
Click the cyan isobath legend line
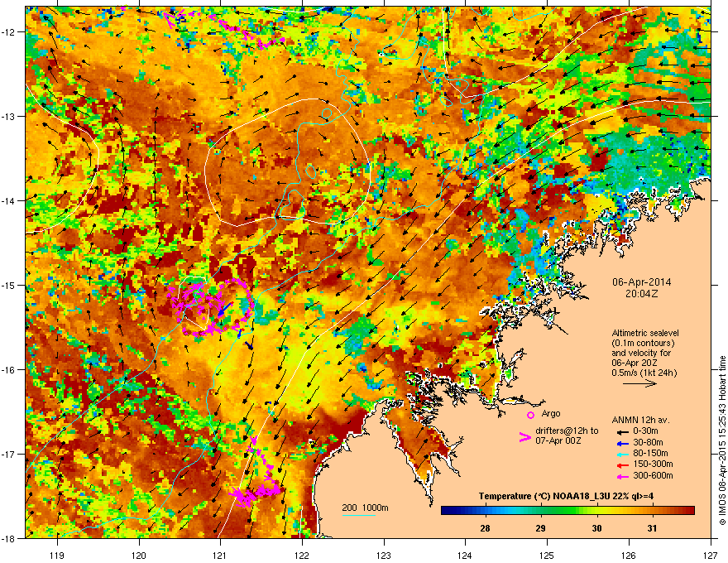[x=358, y=515]
